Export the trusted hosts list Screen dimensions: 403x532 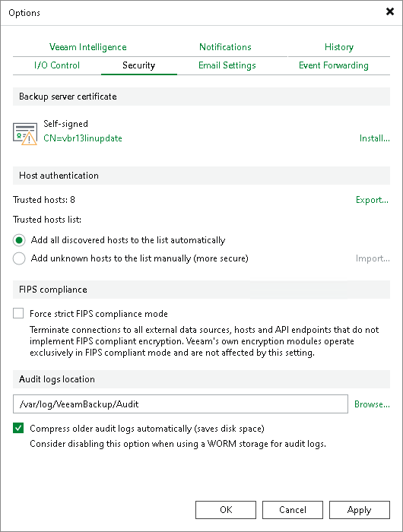pyautogui.click(x=372, y=200)
